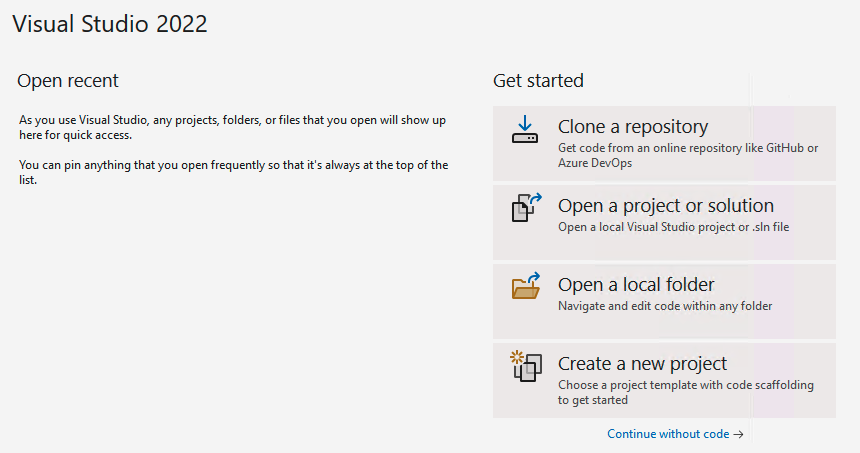Click the Open a local folder icon
Image resolution: width=860 pixels, height=453 pixels.
point(526,286)
